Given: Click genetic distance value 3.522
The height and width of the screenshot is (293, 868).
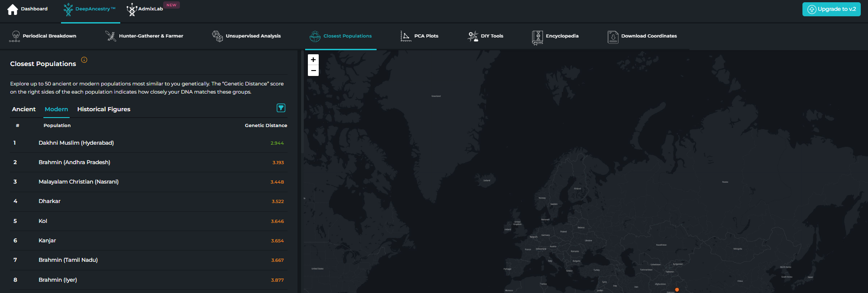Looking at the screenshot, I should [x=278, y=202].
